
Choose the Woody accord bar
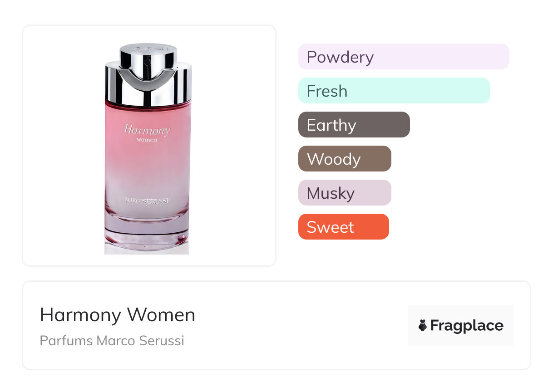pyautogui.click(x=345, y=159)
